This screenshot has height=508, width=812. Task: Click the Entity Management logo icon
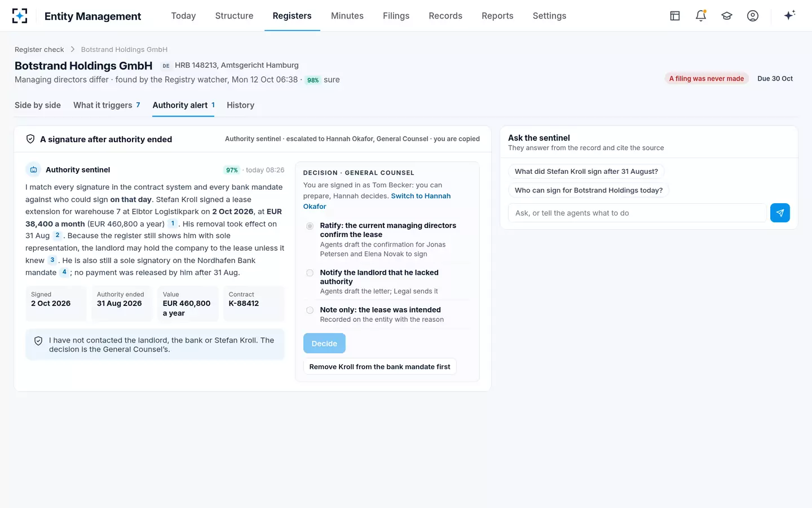point(20,16)
